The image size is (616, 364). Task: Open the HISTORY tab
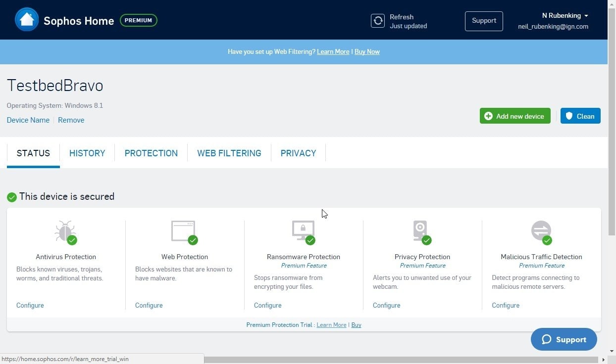click(87, 153)
